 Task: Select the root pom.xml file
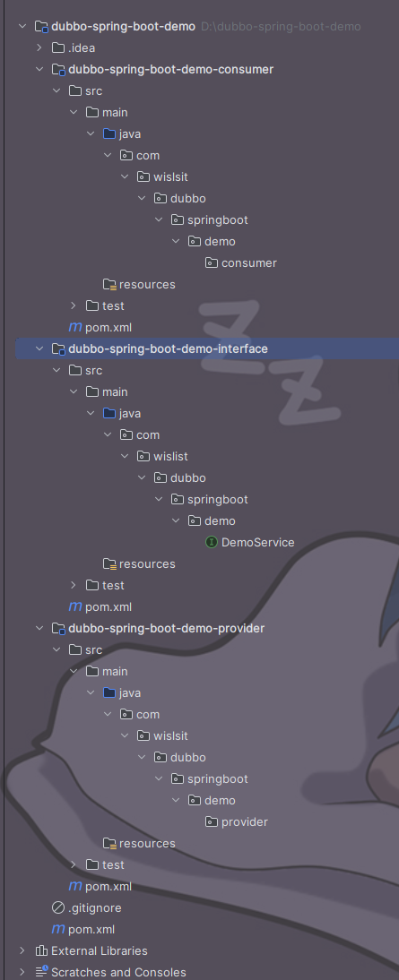point(91,929)
